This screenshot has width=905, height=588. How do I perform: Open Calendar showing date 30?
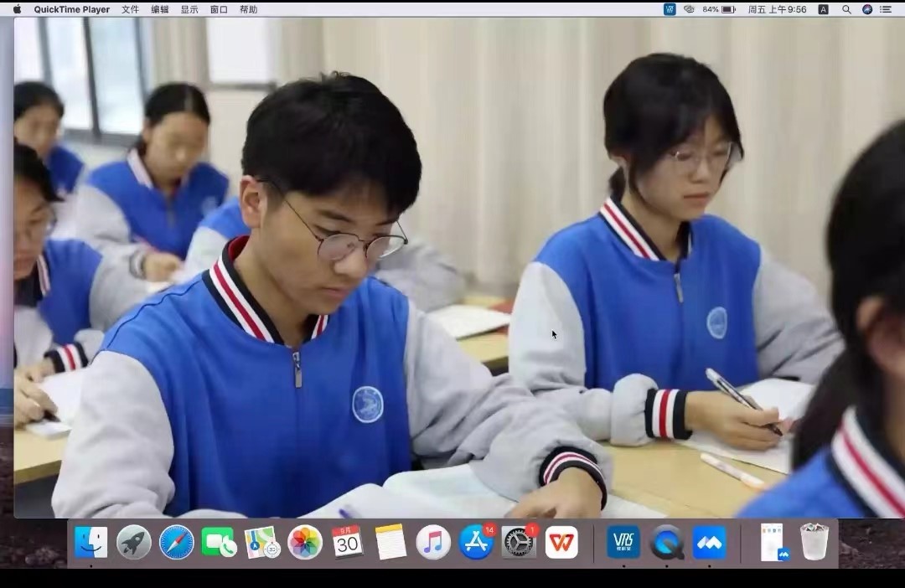coord(347,542)
